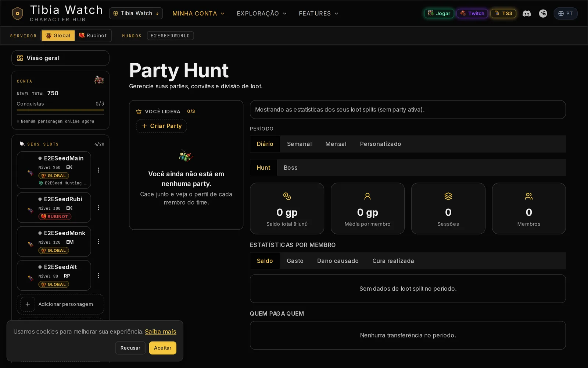Select the Diário period tab
588x368 pixels.
[265, 144]
